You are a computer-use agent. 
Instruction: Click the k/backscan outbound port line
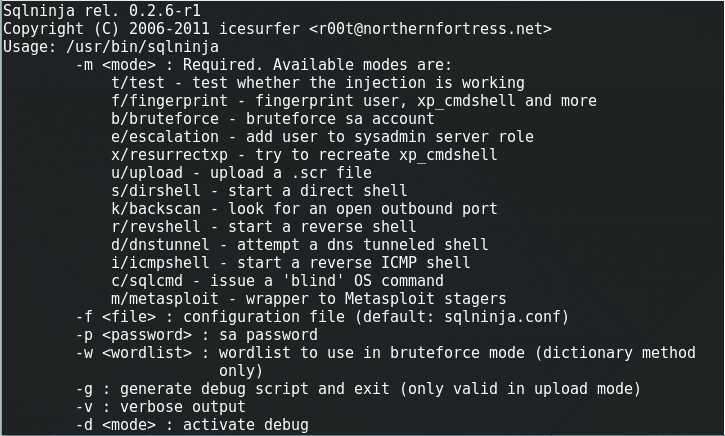click(304, 209)
